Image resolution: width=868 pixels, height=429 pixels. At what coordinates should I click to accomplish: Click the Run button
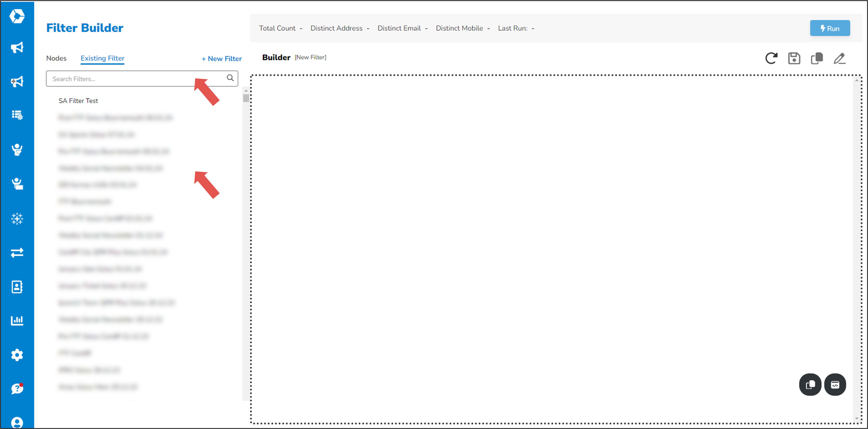point(830,28)
